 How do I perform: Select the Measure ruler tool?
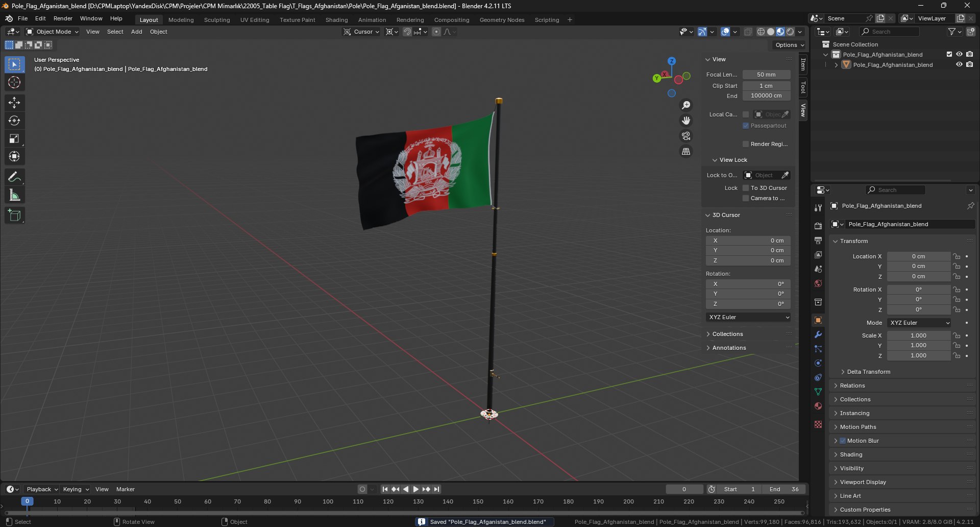[14, 195]
